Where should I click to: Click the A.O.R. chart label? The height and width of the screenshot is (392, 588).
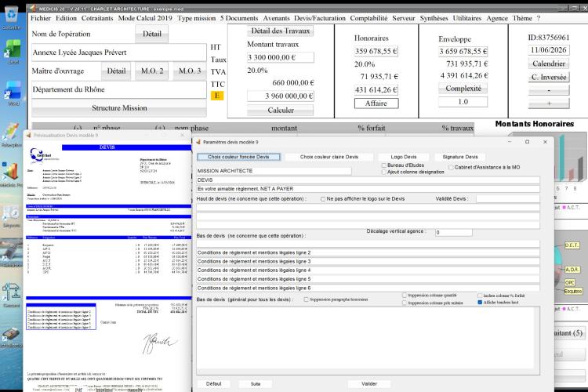click(x=572, y=270)
